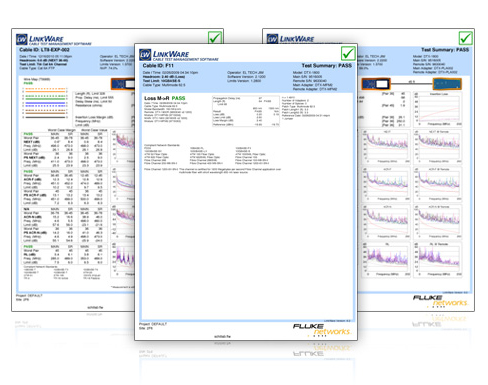The height and width of the screenshot is (385, 488).
Task: Select "Test Summary: PASS" on the front report
Action: click(327, 66)
